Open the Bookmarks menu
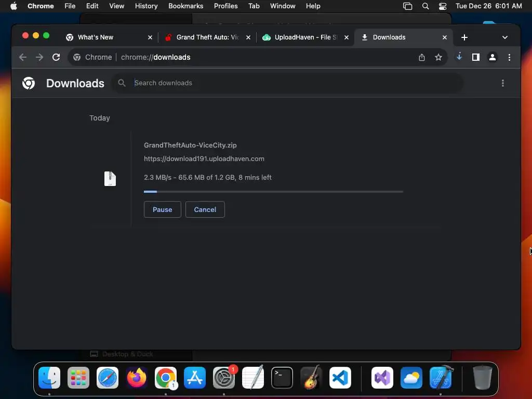Screen dimensions: 532x399 (185, 6)
